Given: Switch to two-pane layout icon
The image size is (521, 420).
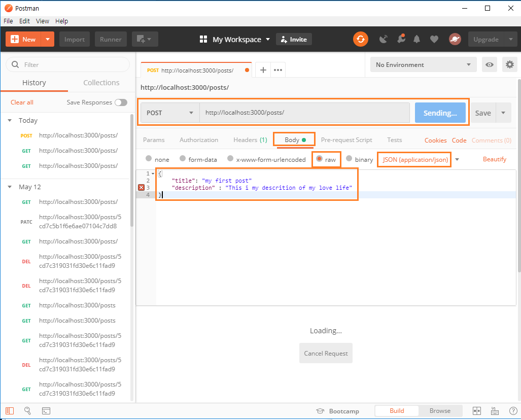Looking at the screenshot, I should 477,411.
